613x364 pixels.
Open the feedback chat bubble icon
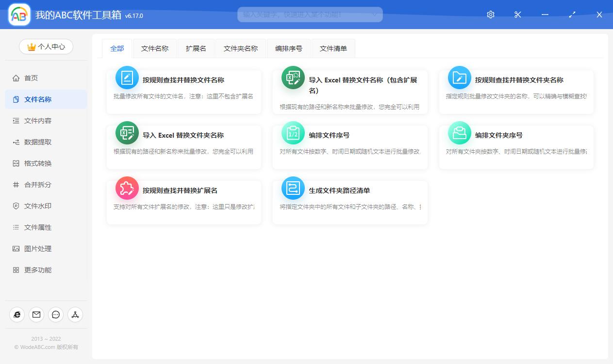(56, 315)
